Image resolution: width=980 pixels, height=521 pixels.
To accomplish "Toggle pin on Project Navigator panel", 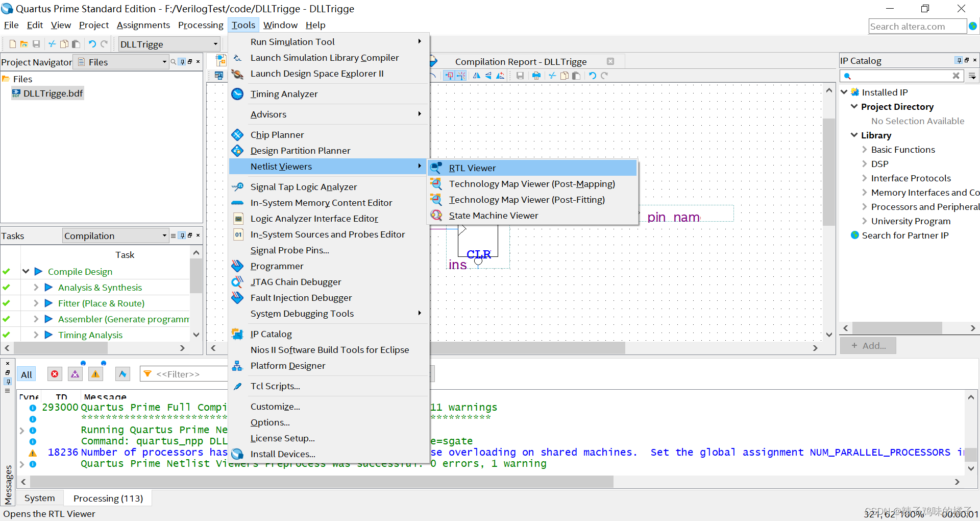I will pos(182,62).
